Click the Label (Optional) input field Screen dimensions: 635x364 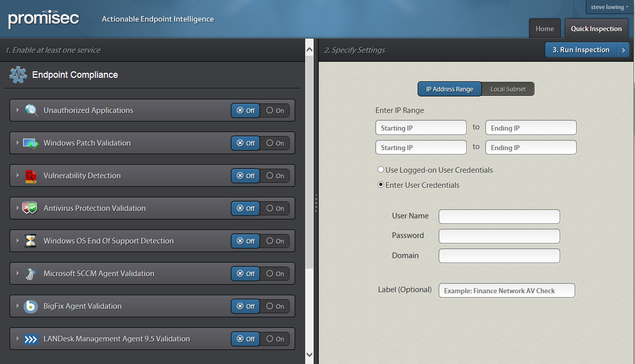coord(507,290)
